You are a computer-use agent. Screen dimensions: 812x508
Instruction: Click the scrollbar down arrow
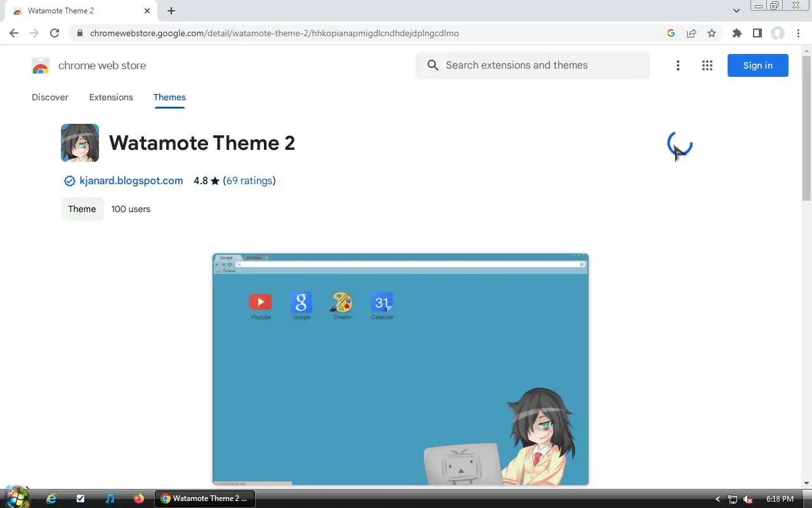(806, 483)
